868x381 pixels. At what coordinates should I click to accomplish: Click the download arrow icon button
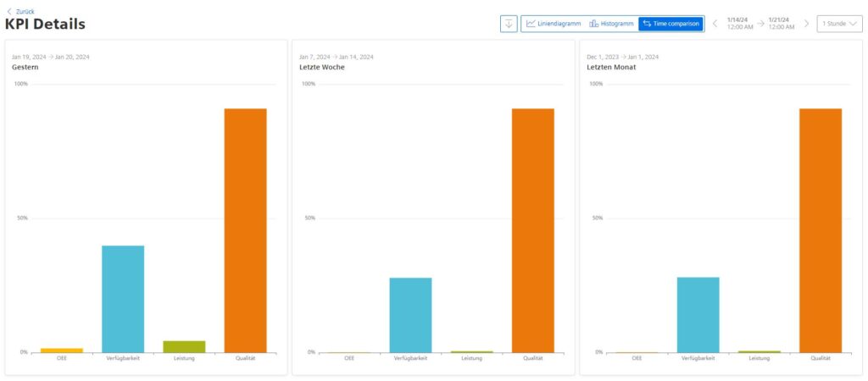[509, 24]
